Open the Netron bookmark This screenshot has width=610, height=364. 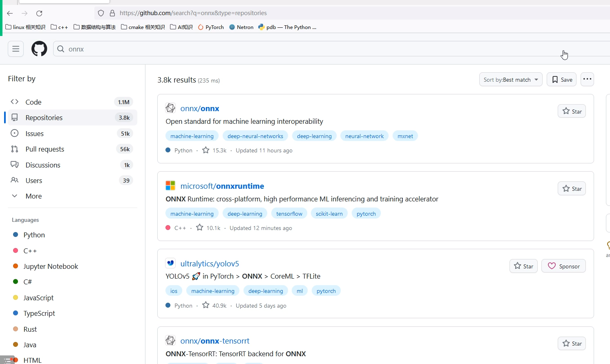(241, 27)
